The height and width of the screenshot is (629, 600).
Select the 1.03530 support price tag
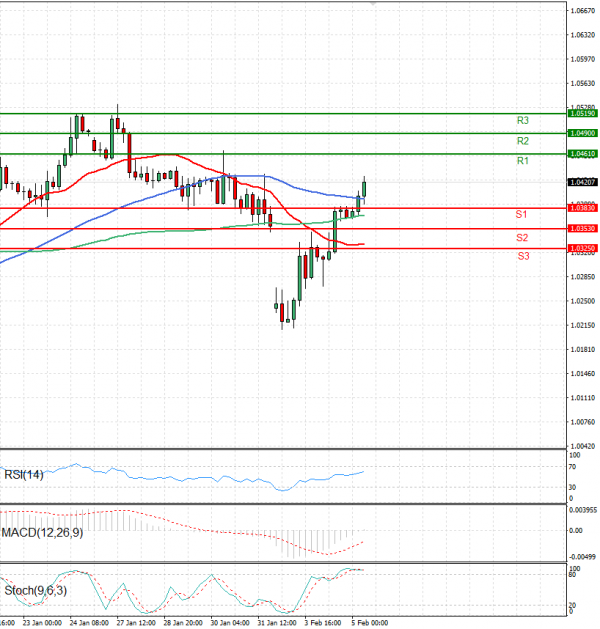[x=582, y=229]
